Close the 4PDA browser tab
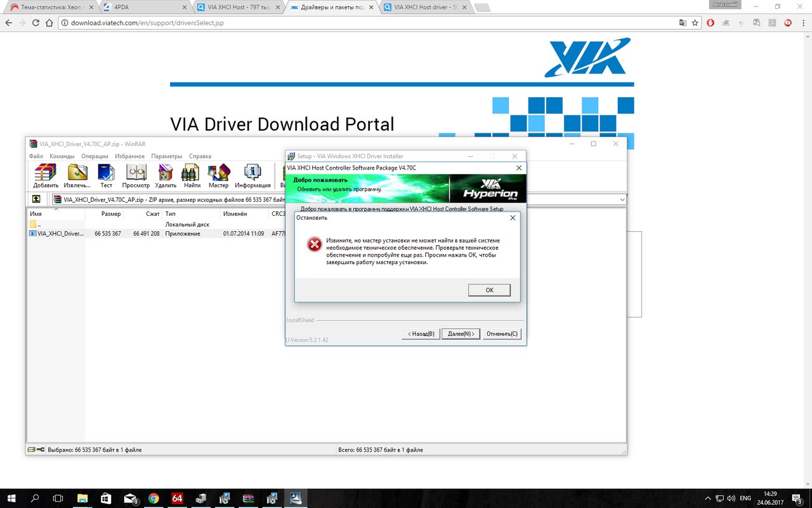 pos(185,8)
